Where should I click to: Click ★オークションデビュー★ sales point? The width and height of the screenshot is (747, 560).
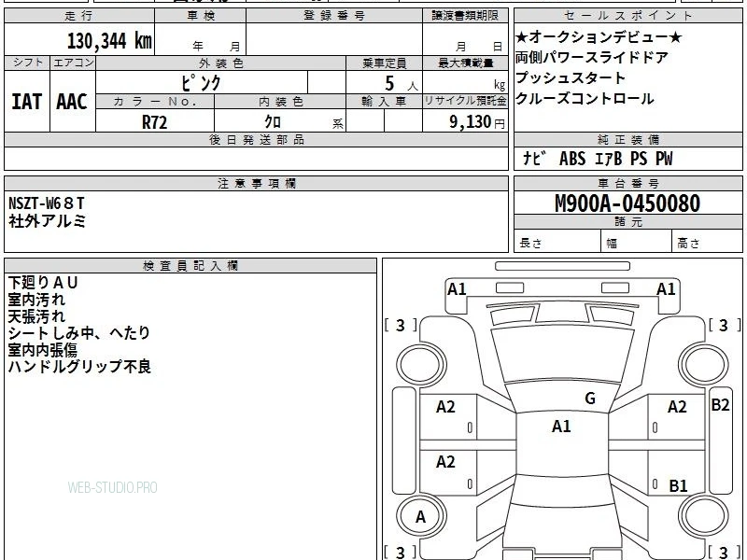click(x=599, y=37)
